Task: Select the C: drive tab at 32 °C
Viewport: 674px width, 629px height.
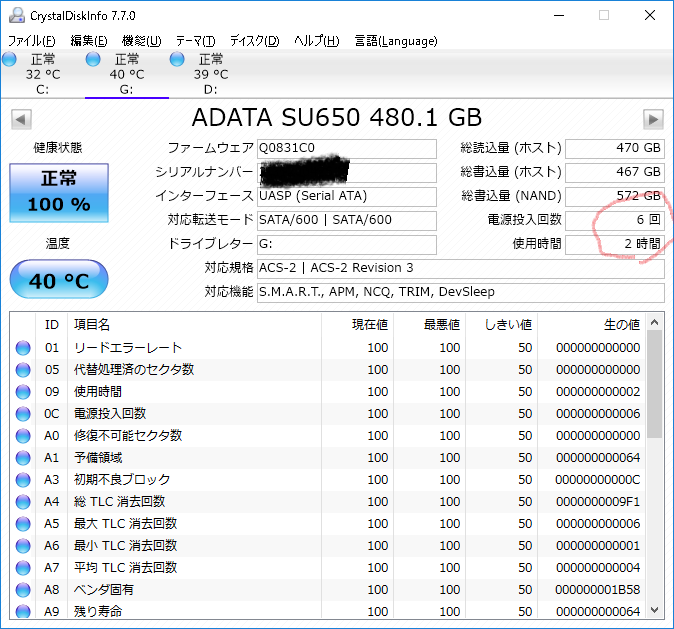Action: (x=43, y=74)
